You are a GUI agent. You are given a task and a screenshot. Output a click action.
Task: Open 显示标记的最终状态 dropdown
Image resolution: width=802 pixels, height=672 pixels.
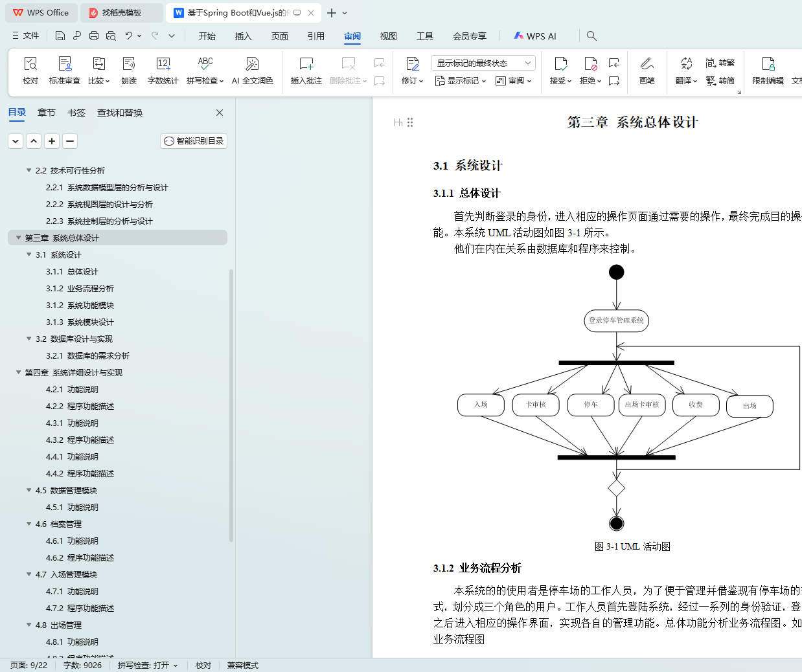[483, 63]
